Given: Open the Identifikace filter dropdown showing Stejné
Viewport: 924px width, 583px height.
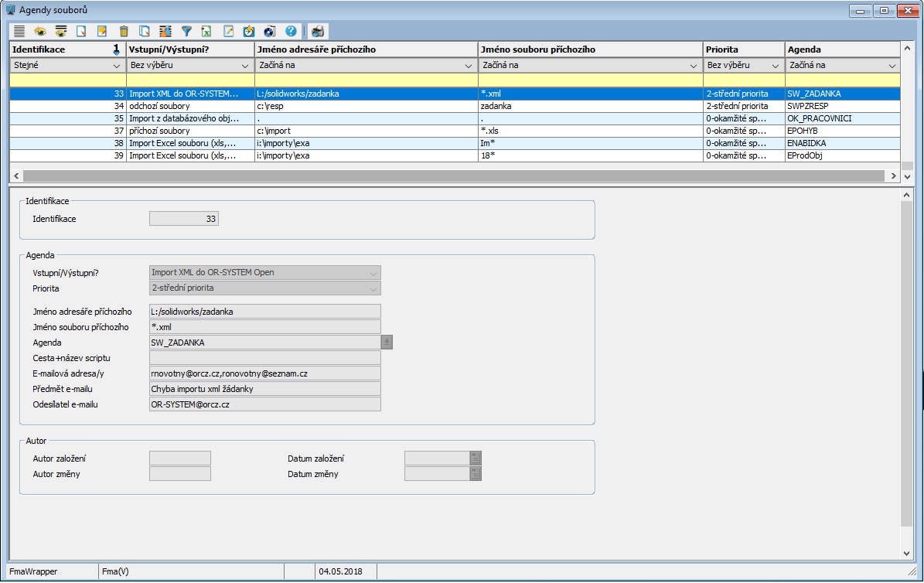Looking at the screenshot, I should click(117, 66).
